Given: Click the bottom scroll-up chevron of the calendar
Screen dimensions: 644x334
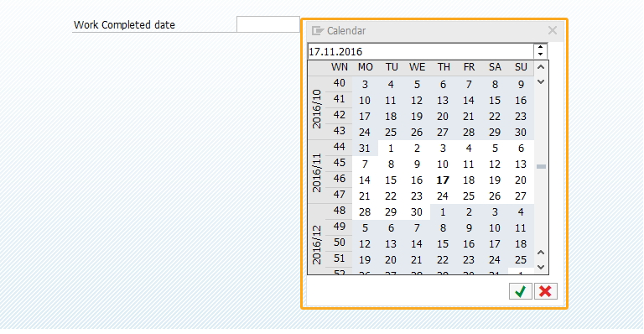Looking at the screenshot, I should pyautogui.click(x=541, y=253).
